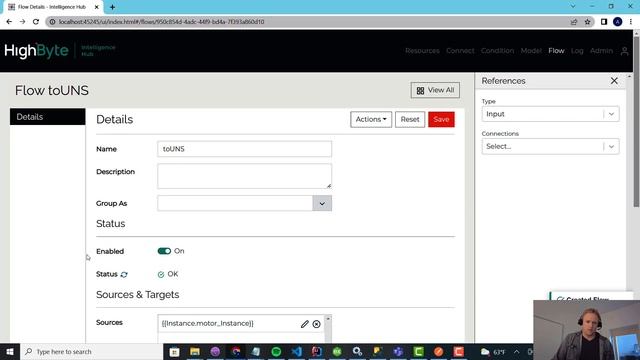Open the Connections Select dropdown

tap(550, 146)
